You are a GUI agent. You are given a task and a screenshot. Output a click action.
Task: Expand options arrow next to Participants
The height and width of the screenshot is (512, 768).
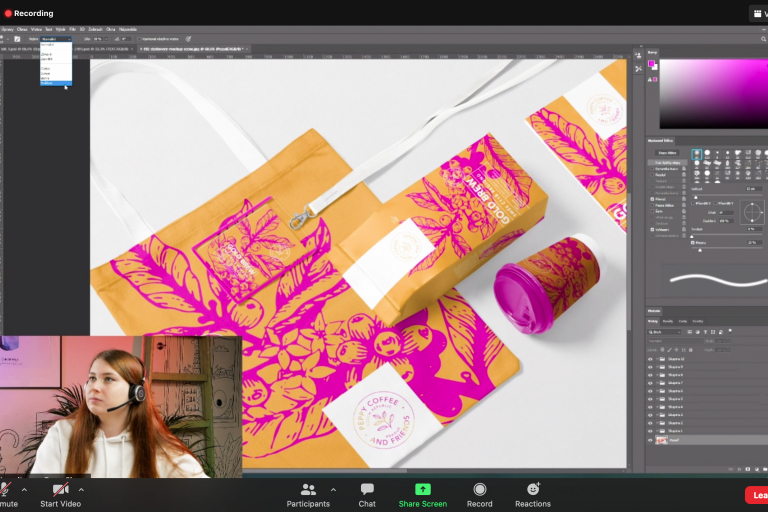[x=333, y=490]
